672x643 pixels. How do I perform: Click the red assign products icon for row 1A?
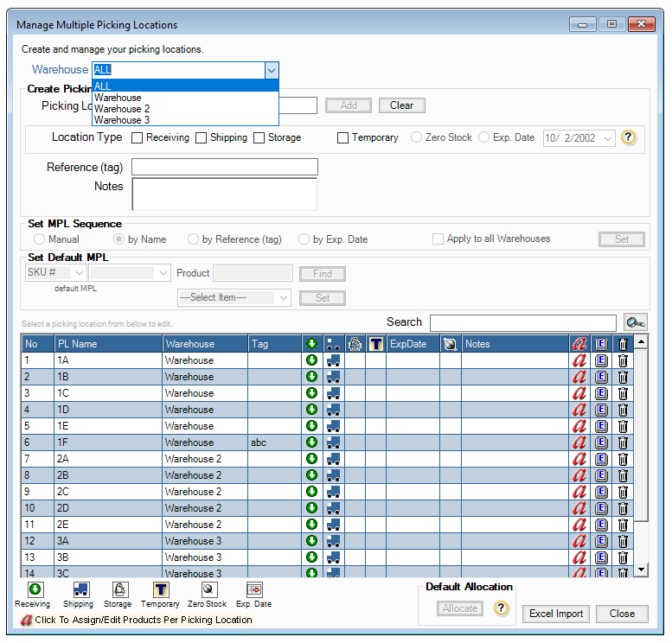(579, 360)
